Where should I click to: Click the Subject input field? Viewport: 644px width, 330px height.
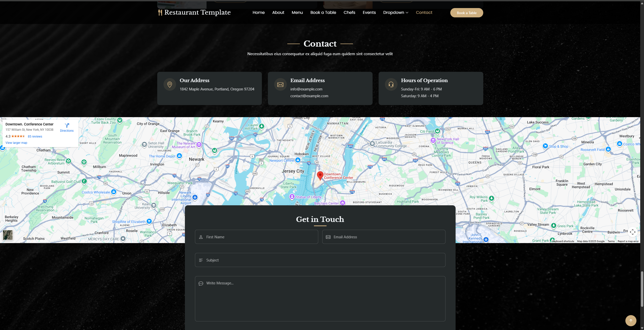tap(320, 260)
